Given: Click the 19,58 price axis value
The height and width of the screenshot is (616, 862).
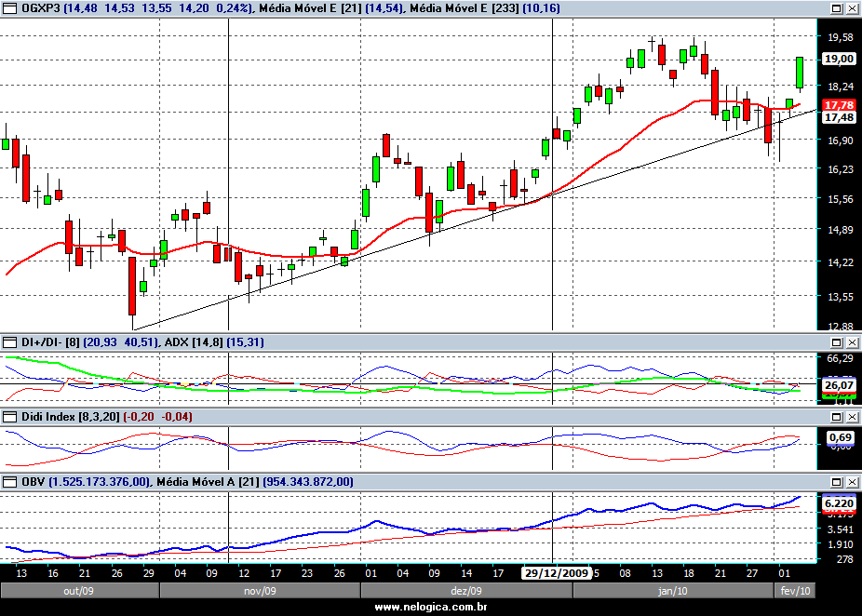Looking at the screenshot, I should click(x=841, y=37).
